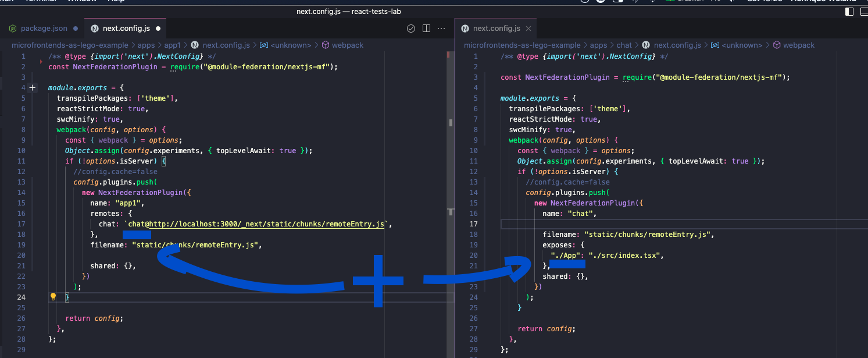Click "transpilePackages" in right editor
This screenshot has height=358, width=868.
545,109
